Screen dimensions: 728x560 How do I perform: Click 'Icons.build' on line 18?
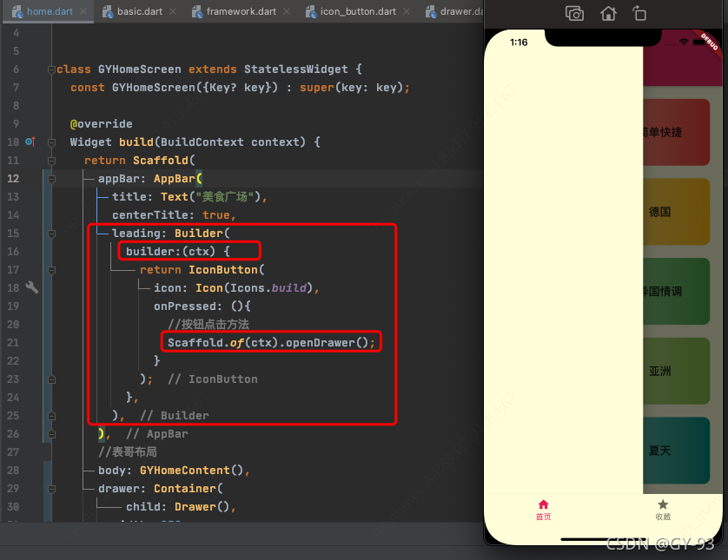[x=268, y=287]
